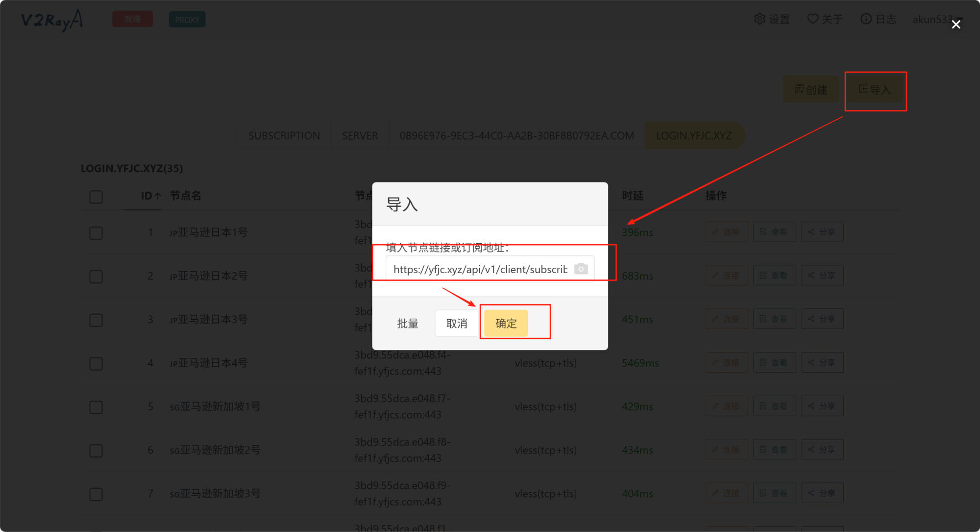980x532 pixels.
Task: Check the box for node 1
Action: coord(96,233)
